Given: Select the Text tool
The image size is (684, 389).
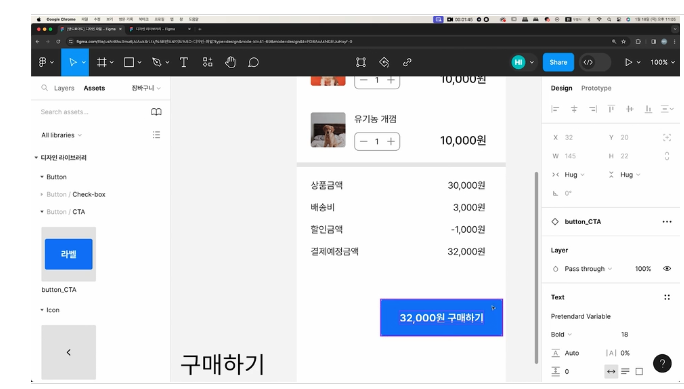Looking at the screenshot, I should (x=184, y=62).
